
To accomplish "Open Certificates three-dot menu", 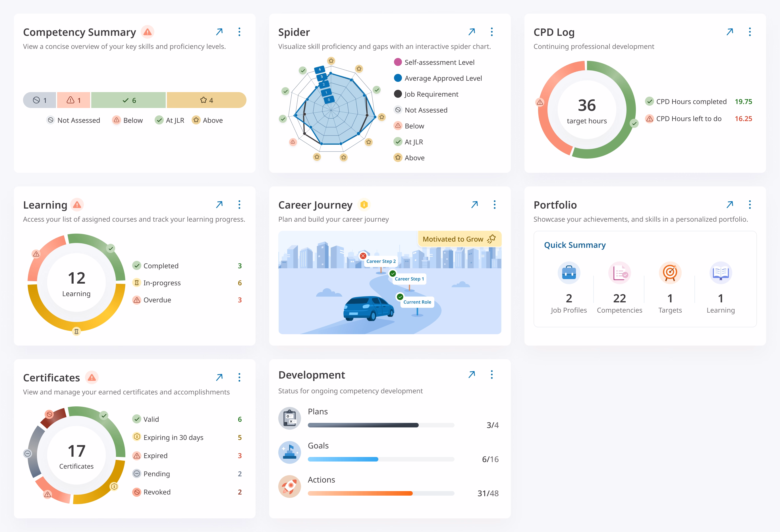I will click(239, 377).
